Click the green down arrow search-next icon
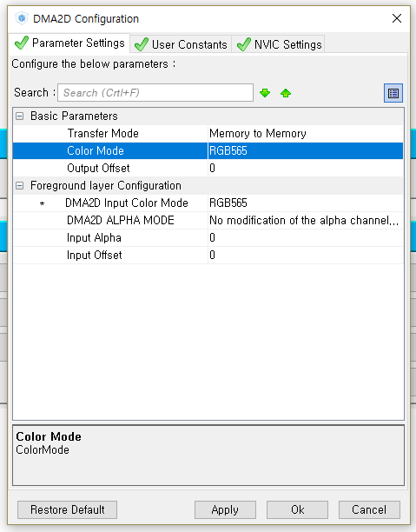Viewport: 416px width, 532px height. click(x=265, y=93)
